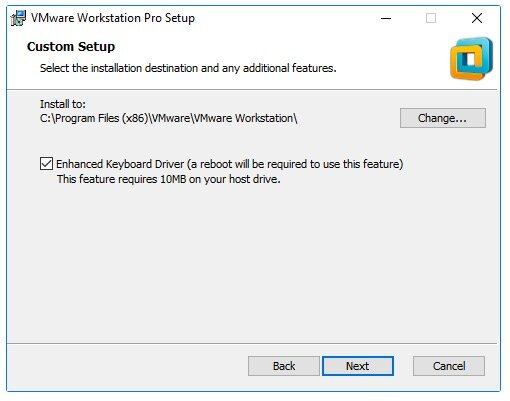This screenshot has width=510, height=401.
Task: Proceed by clicking the Next button
Action: click(358, 366)
